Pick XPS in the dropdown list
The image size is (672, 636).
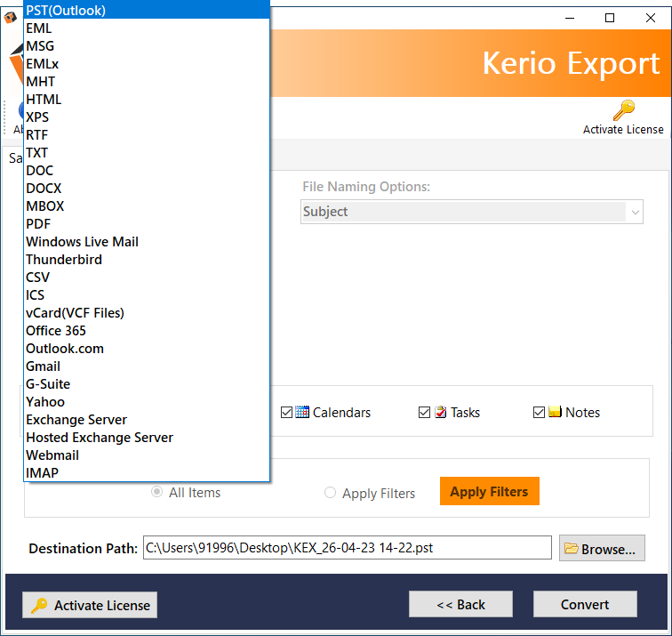click(147, 117)
